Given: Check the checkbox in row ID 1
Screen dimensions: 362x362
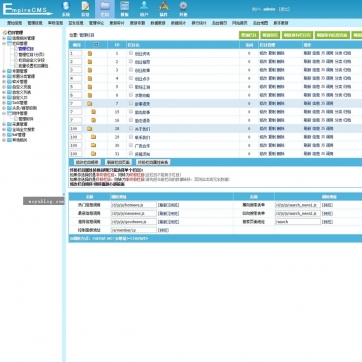Looking at the screenshot, I should (x=131, y=53).
